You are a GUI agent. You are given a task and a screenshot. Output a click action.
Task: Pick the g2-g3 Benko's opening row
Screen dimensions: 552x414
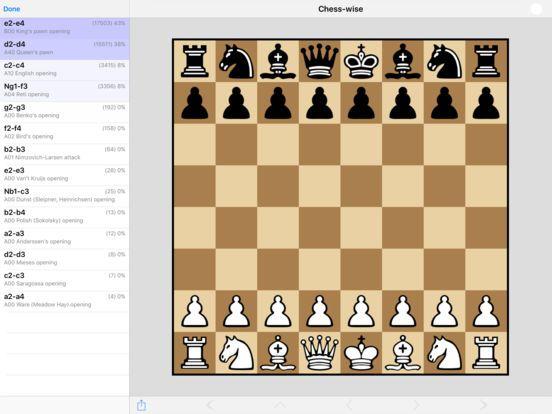point(65,112)
